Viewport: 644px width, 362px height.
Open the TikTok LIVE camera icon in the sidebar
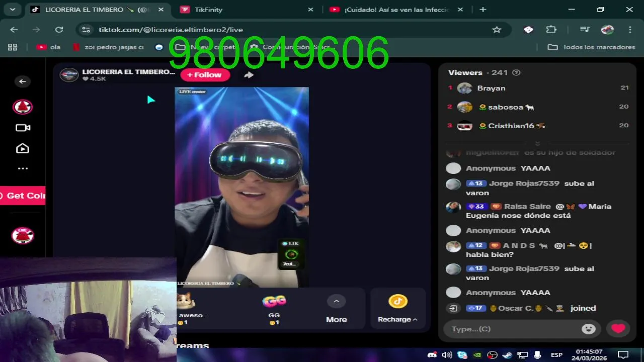click(23, 128)
